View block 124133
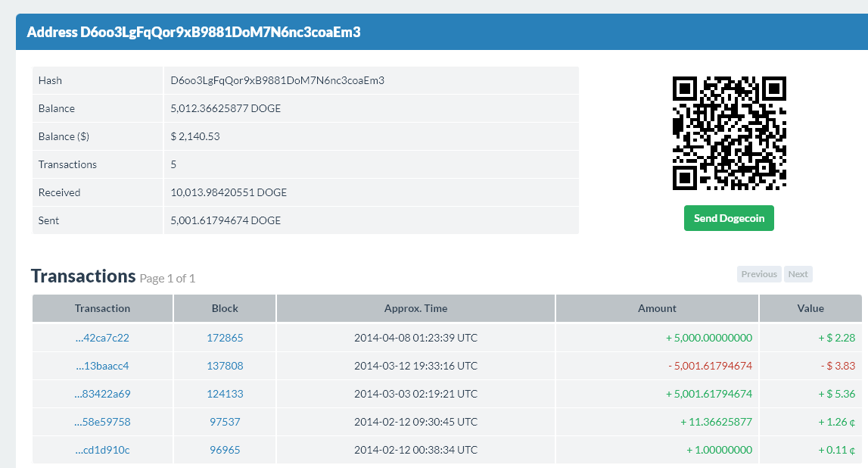This screenshot has width=868, height=468. (225, 394)
